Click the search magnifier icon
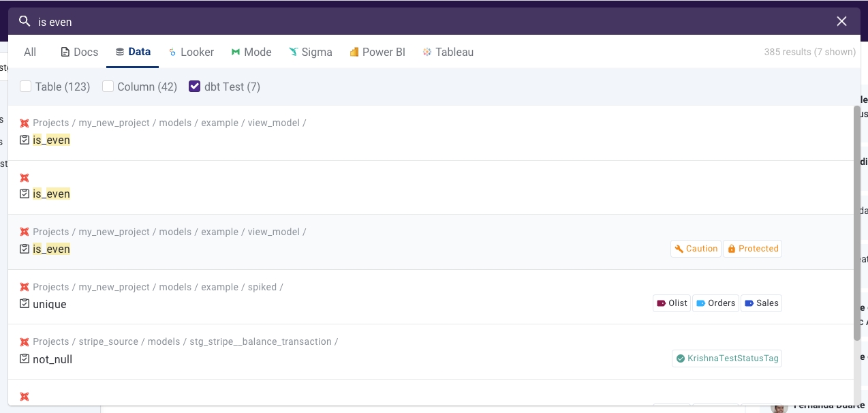This screenshot has width=868, height=413. 25,22
